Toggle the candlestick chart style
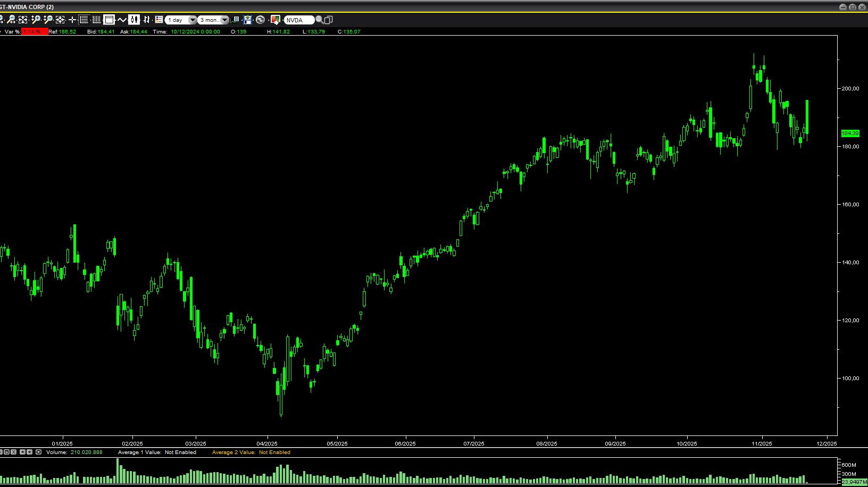This screenshot has width=868, height=487. [x=134, y=20]
